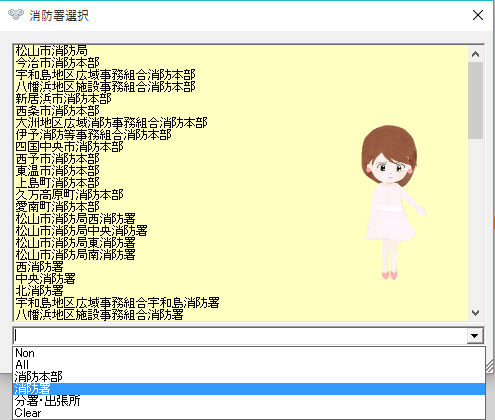Collapse the combo box dropdown arrow
495x420 pixels.
(x=475, y=336)
